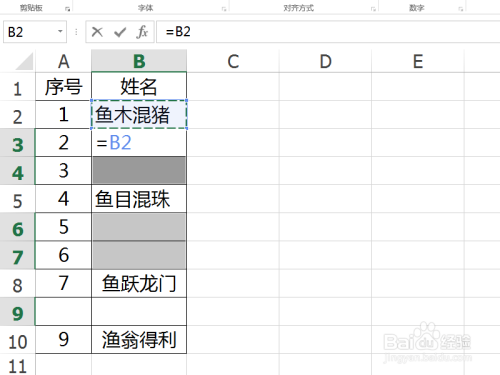Image resolution: width=500 pixels, height=375 pixels.
Task: Click cell containing 渔翁得利
Action: (x=139, y=340)
